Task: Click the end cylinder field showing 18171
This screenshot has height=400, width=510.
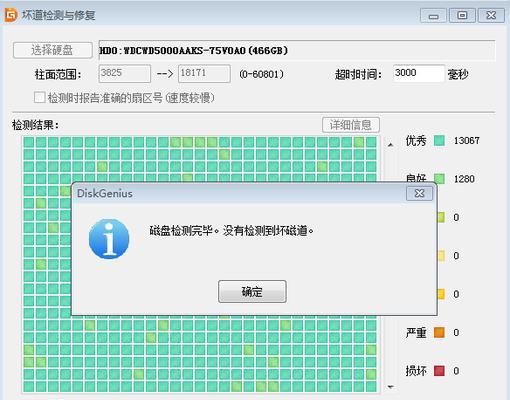Action: coord(204,73)
